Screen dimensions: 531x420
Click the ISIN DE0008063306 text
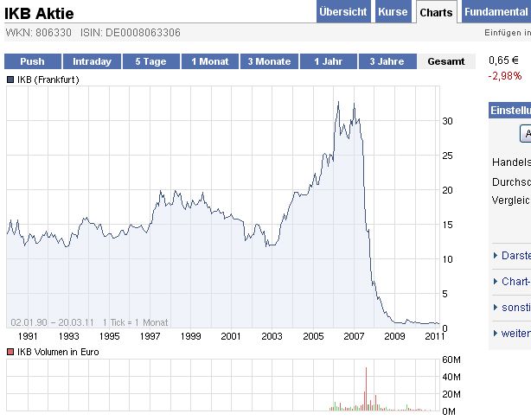131,33
